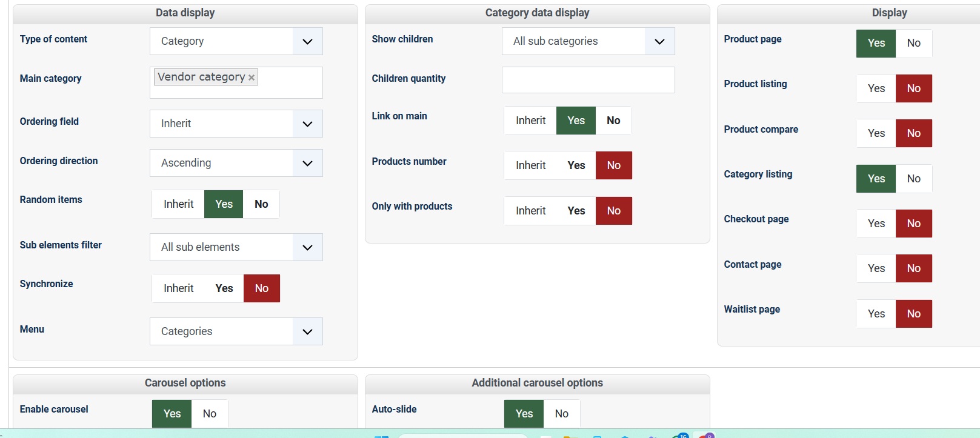Set Random items to No
The height and width of the screenshot is (438, 980).
click(261, 204)
